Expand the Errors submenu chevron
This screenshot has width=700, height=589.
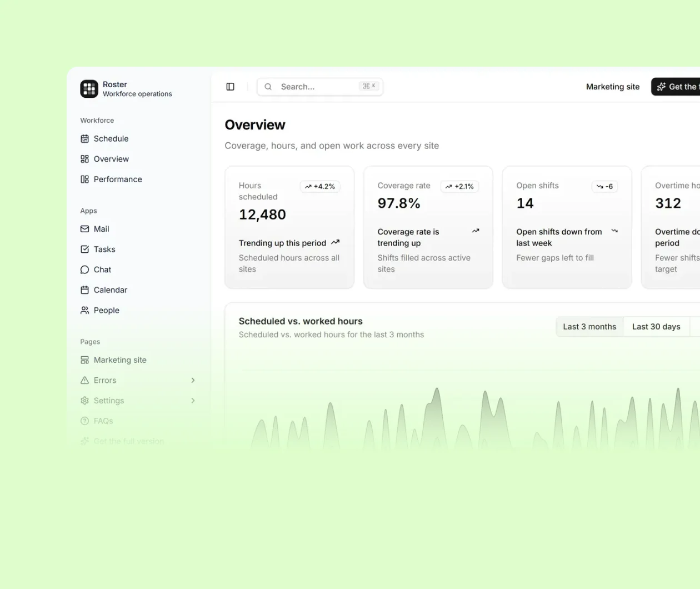pos(193,380)
